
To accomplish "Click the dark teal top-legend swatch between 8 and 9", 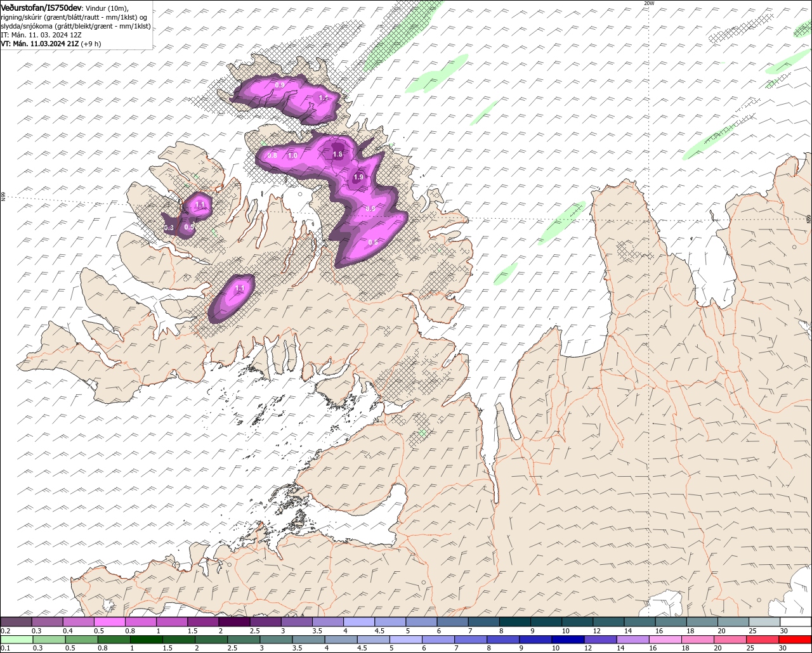I will (x=515, y=622).
